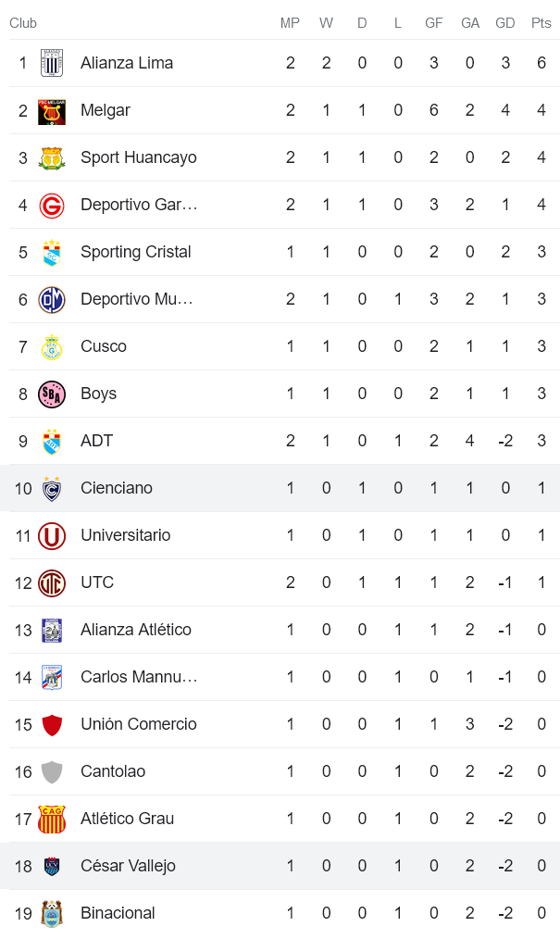This screenshot has height=939, width=560.
Task: Select the Binacional team badge
Action: tap(51, 912)
